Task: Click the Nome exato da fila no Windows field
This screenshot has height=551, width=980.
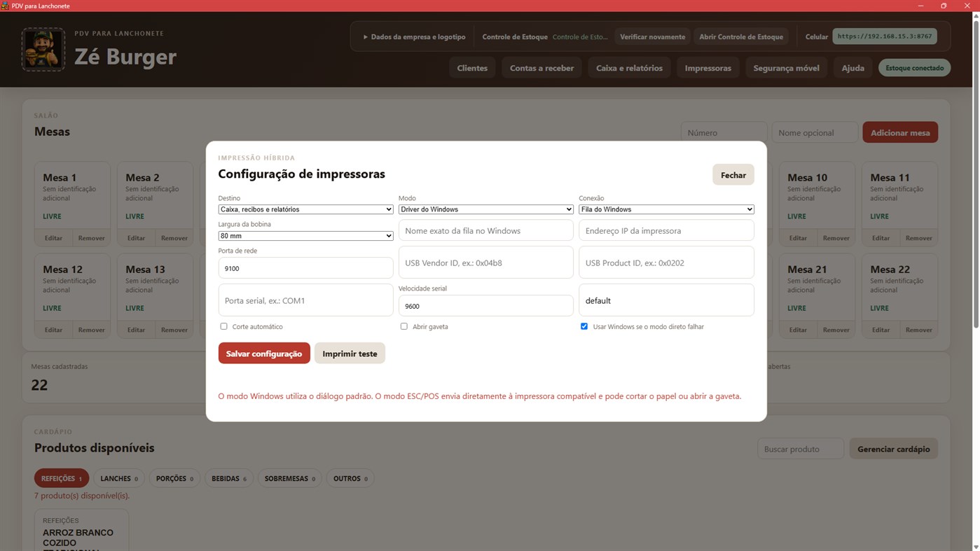Action: [x=486, y=230]
